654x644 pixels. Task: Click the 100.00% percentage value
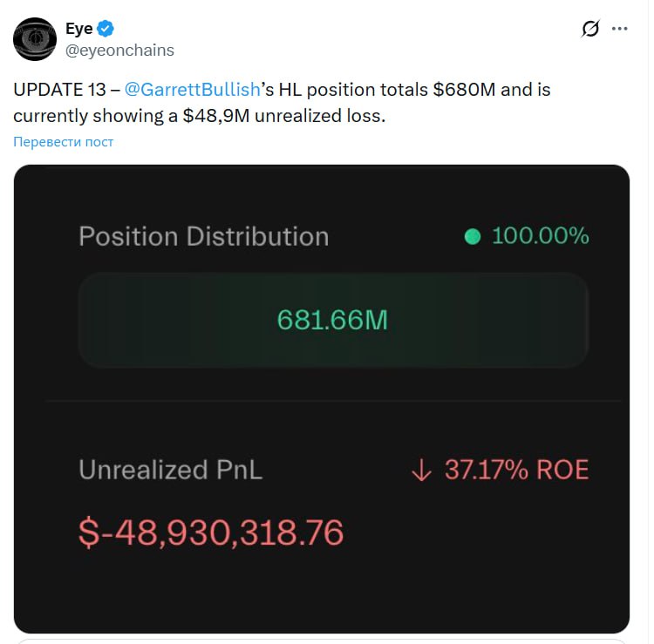540,236
